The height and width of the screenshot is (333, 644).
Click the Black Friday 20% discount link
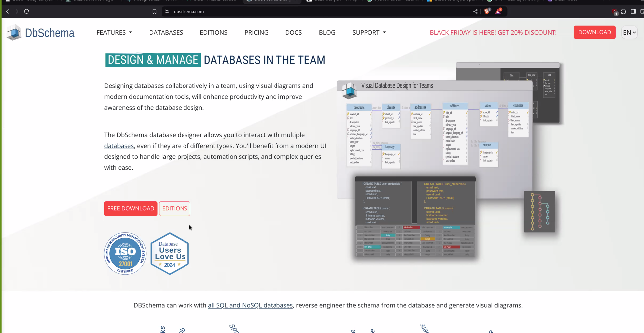click(493, 33)
